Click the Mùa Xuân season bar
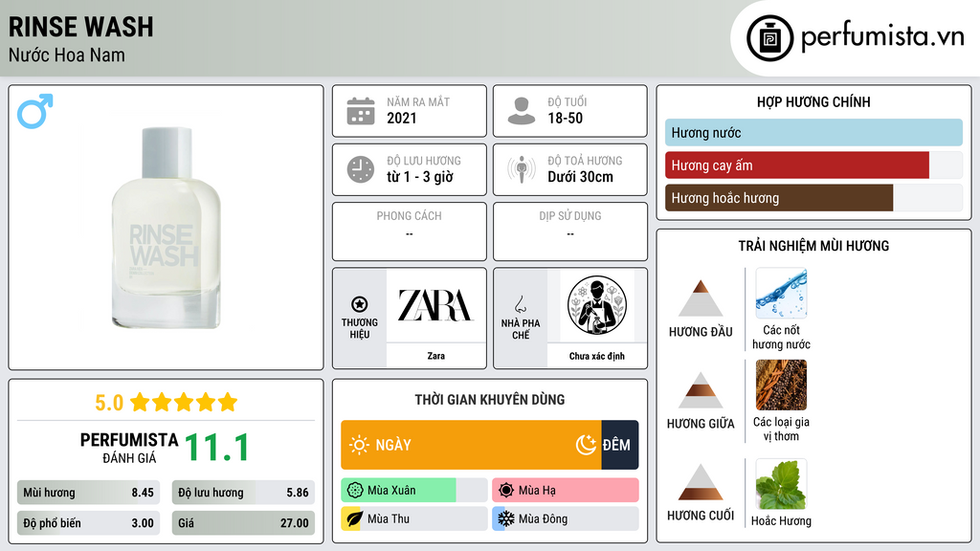Image resolution: width=980 pixels, height=551 pixels. pos(413,491)
